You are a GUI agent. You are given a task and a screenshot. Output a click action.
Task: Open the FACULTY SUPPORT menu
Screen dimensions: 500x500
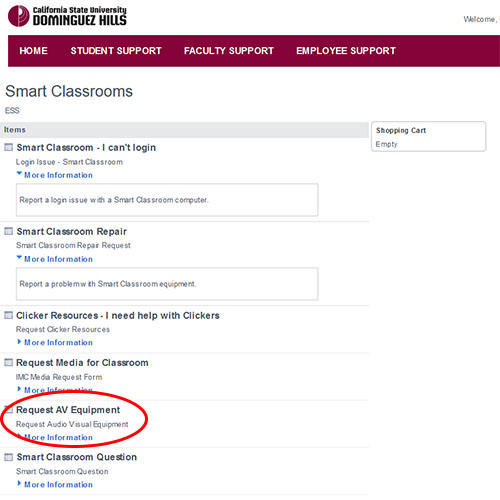click(x=229, y=51)
